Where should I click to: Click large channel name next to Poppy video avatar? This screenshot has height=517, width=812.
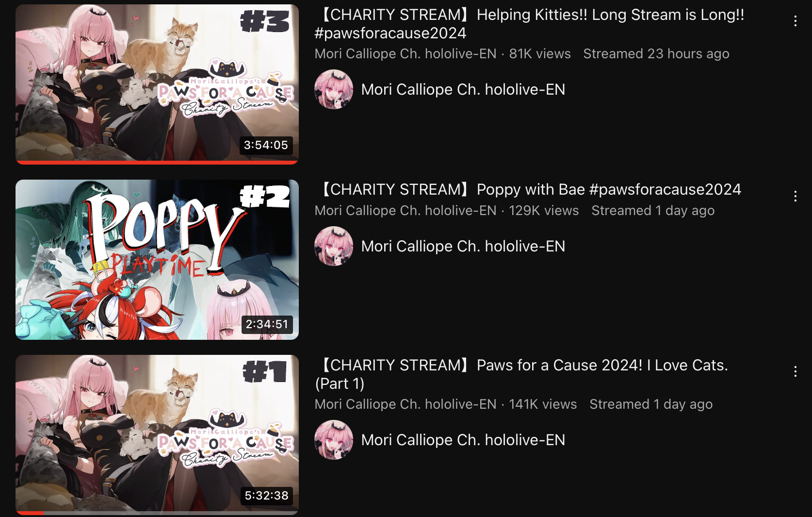click(x=463, y=246)
